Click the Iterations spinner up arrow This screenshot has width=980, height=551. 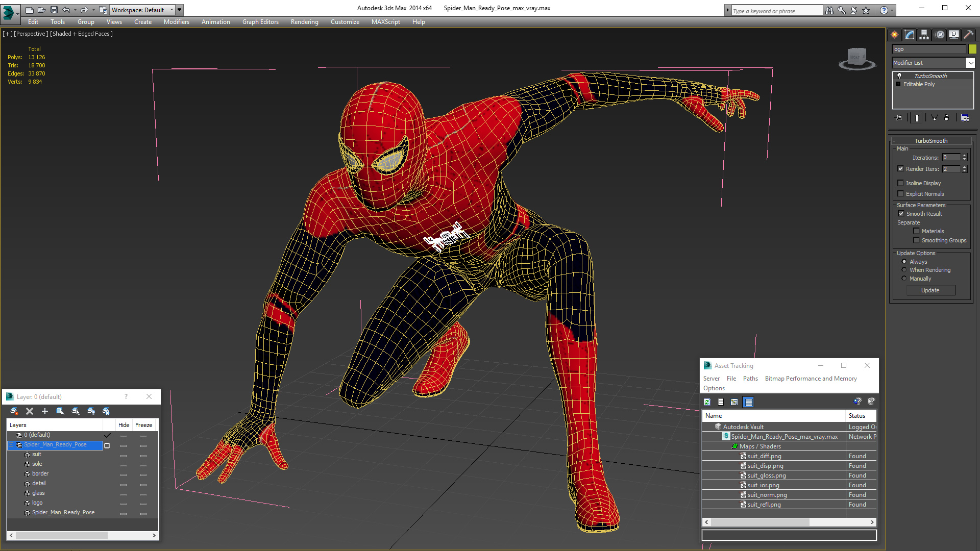[x=965, y=156]
